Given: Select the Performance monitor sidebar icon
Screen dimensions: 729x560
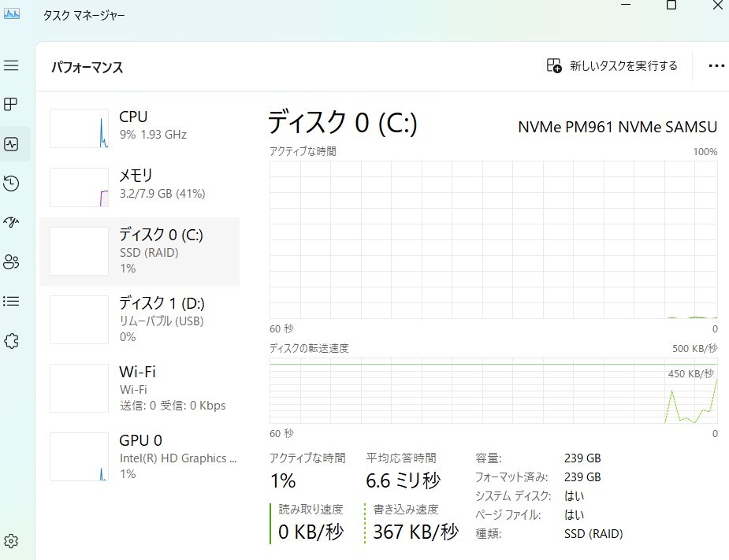Looking at the screenshot, I should click(12, 143).
